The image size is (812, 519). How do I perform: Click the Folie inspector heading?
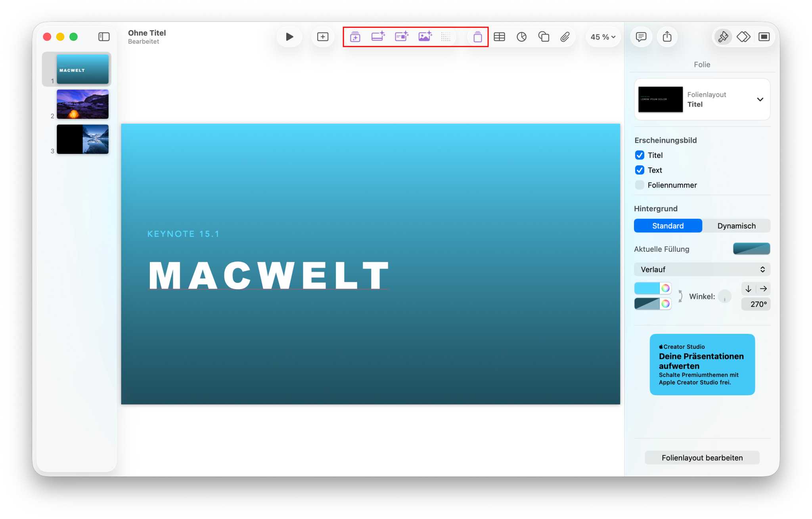coord(702,65)
